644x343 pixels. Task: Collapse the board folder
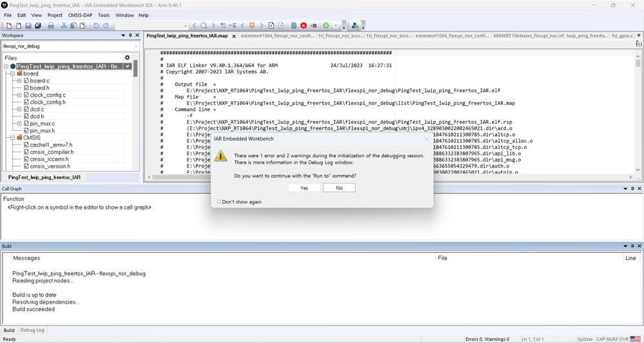pyautogui.click(x=13, y=74)
